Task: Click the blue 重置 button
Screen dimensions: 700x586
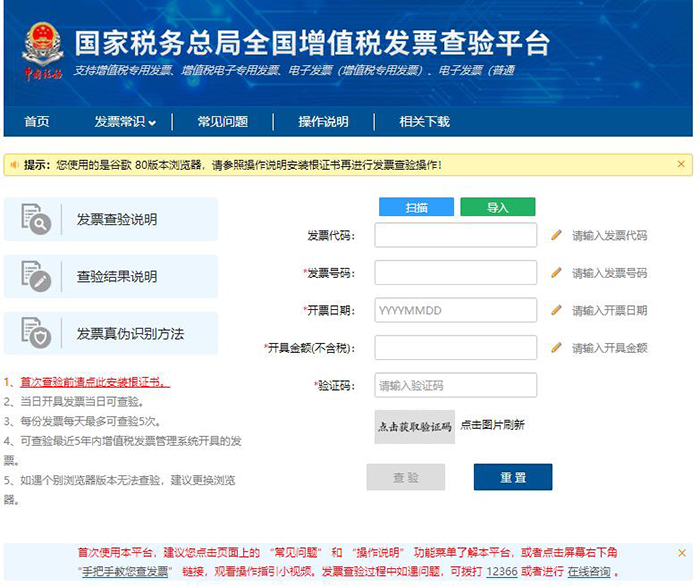Action: tap(513, 477)
